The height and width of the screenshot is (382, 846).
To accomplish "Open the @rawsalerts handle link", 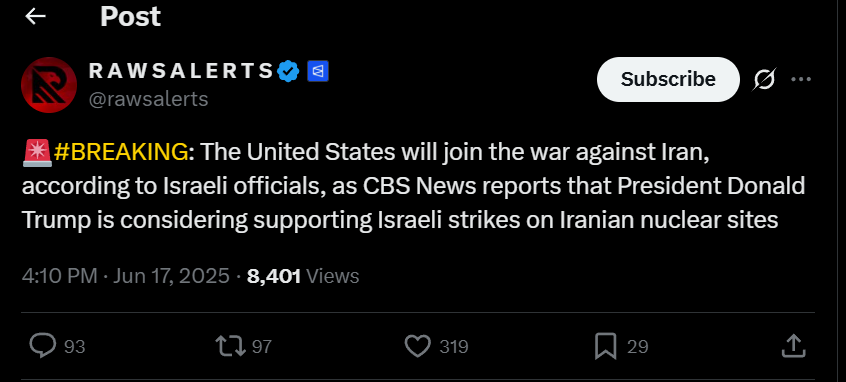I will click(x=148, y=99).
